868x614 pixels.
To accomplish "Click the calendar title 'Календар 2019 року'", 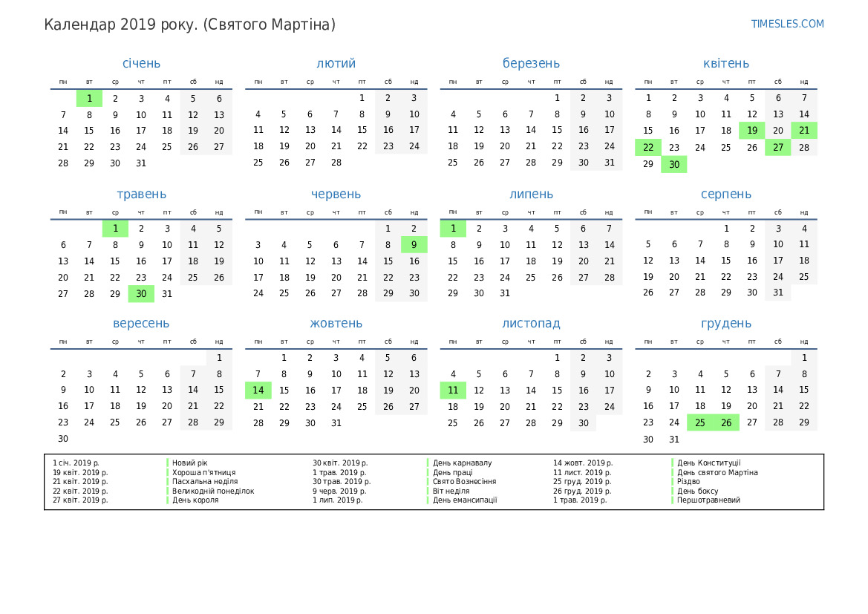I will pyautogui.click(x=189, y=25).
